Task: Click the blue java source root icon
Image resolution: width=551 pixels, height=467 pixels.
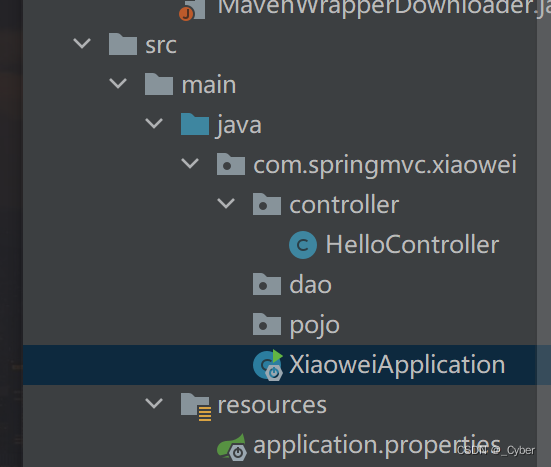Action: coord(195,124)
